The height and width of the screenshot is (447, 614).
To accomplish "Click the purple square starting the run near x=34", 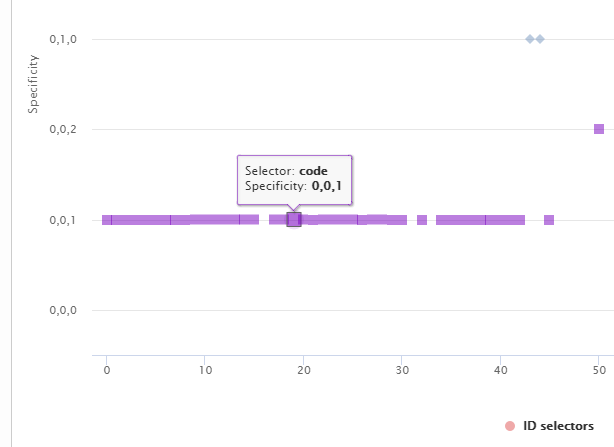I will click(x=441, y=220).
